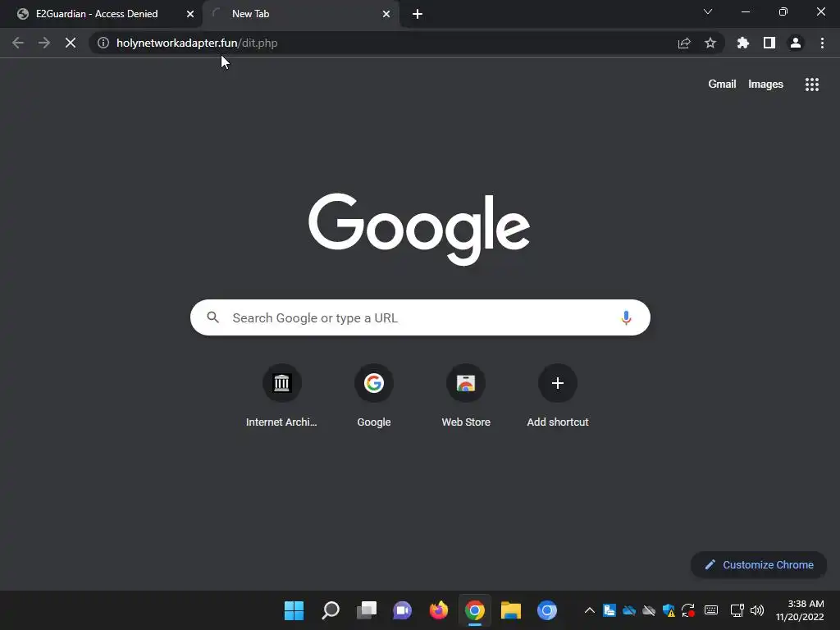This screenshot has height=630, width=840.
Task: Share this page via the share icon
Action: point(684,43)
